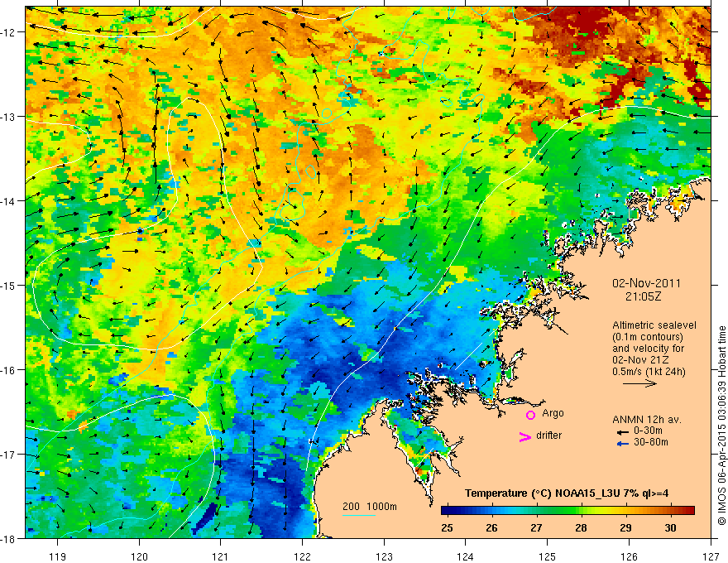
Task: Click the cyan 200/1000m bathymetry legend line
Action: click(358, 515)
